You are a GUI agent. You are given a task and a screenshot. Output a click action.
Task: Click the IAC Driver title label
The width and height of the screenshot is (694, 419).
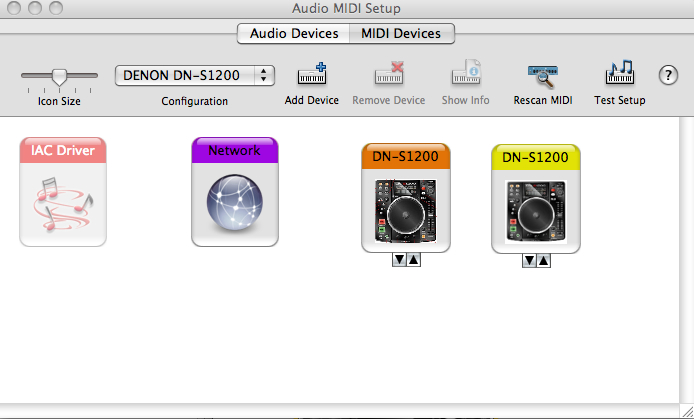tap(63, 150)
